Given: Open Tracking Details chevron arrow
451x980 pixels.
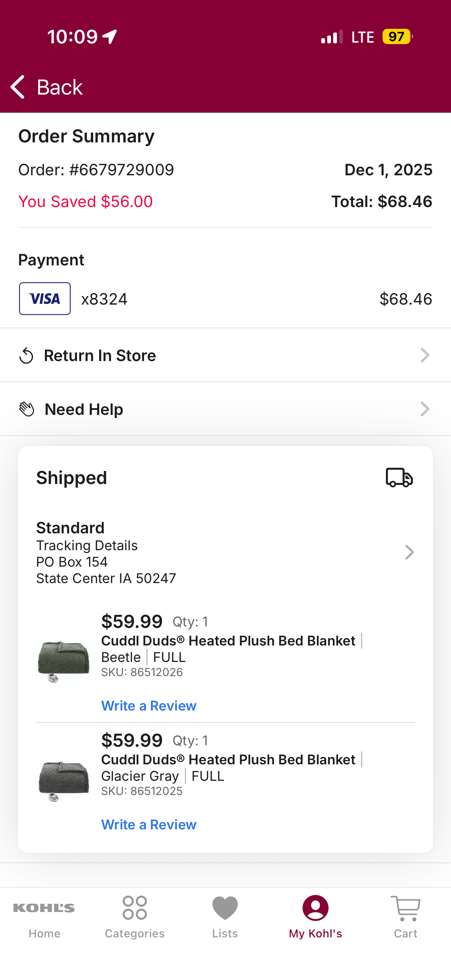Looking at the screenshot, I should 409,552.
